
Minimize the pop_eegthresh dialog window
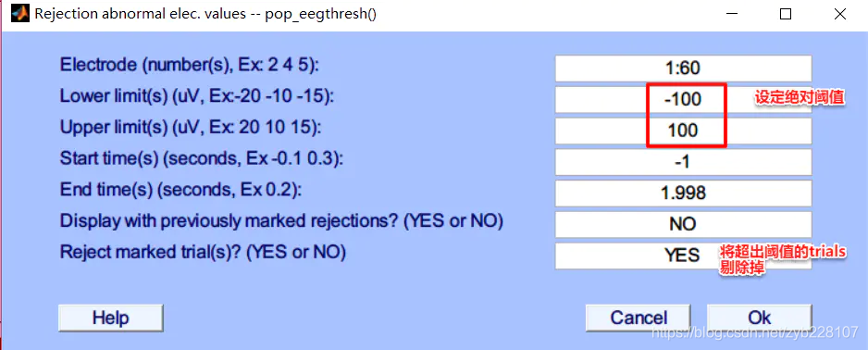coord(730,15)
